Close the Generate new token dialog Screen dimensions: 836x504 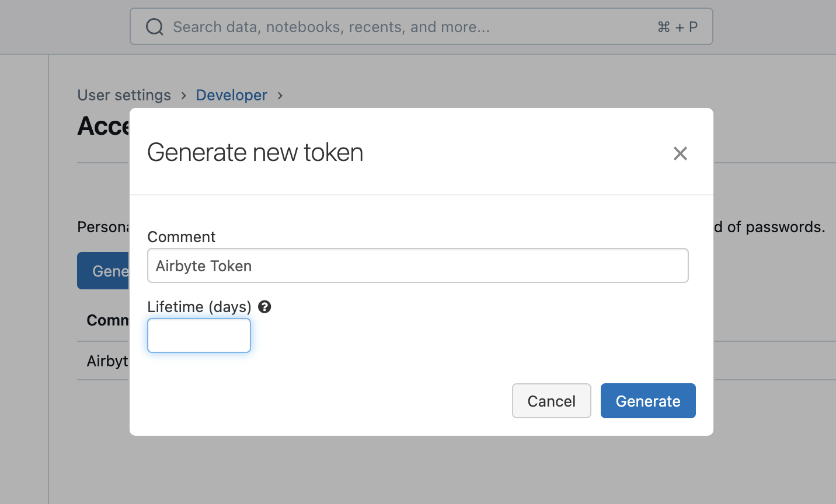pos(680,153)
